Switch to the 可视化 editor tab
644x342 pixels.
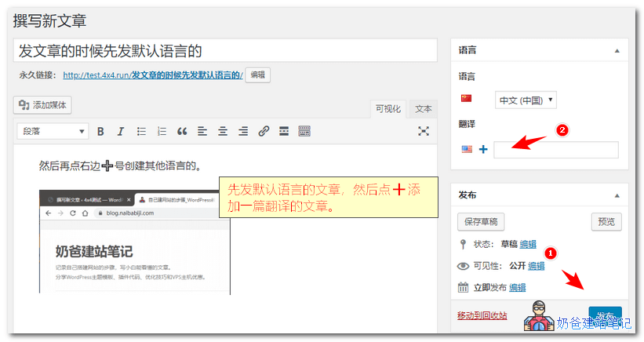[x=388, y=109]
